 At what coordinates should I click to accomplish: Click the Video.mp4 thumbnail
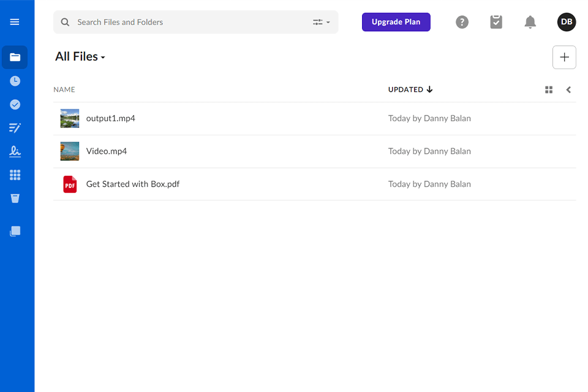70,151
